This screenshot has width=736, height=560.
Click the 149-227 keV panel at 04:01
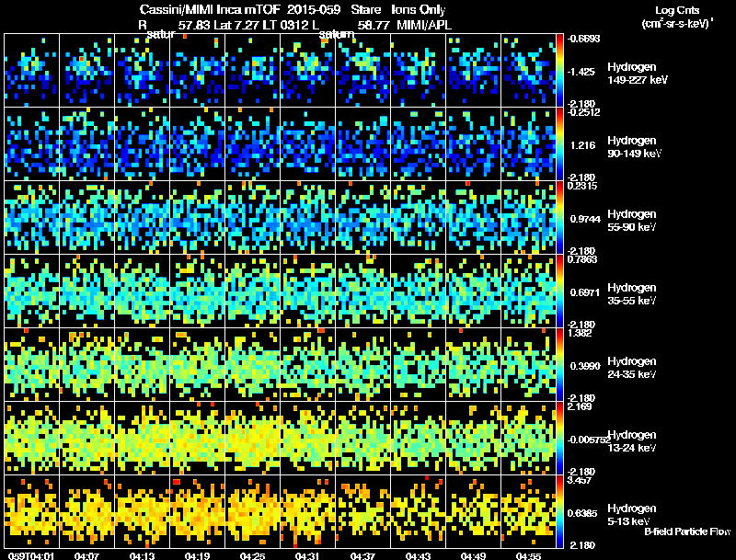coord(32,71)
